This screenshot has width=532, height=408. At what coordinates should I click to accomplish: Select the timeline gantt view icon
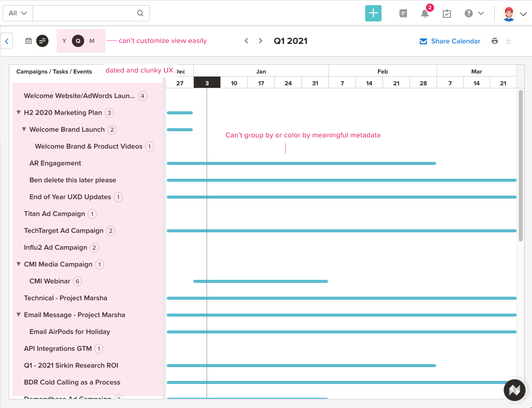[42, 41]
